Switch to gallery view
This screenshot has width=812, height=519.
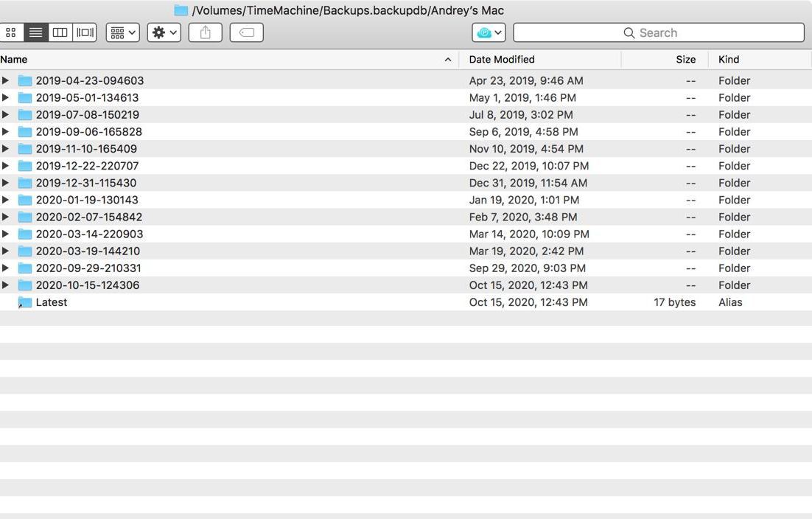click(x=85, y=32)
